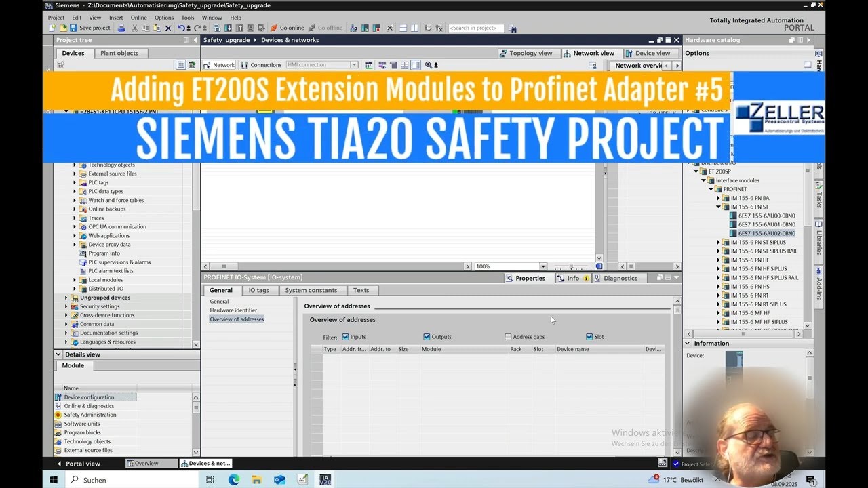Click the Download to device icon
Viewport: 868px width, 488px height.
[x=228, y=28]
